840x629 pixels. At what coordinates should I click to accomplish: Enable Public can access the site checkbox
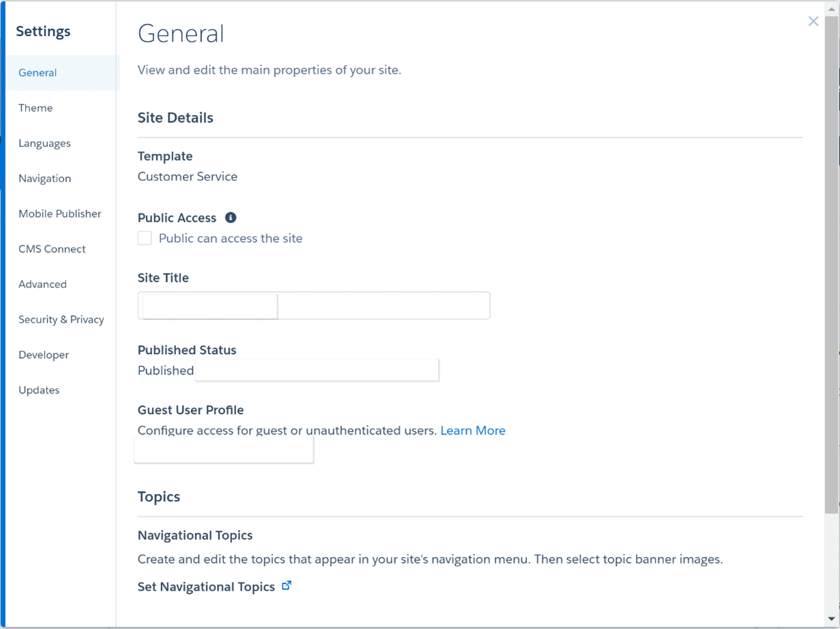(145, 238)
